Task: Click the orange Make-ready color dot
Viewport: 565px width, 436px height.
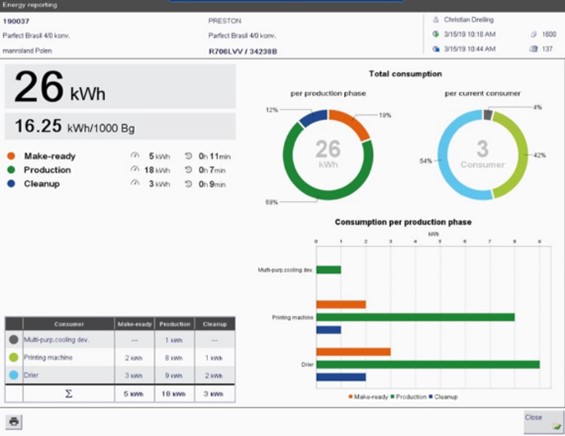Action: click(x=11, y=156)
